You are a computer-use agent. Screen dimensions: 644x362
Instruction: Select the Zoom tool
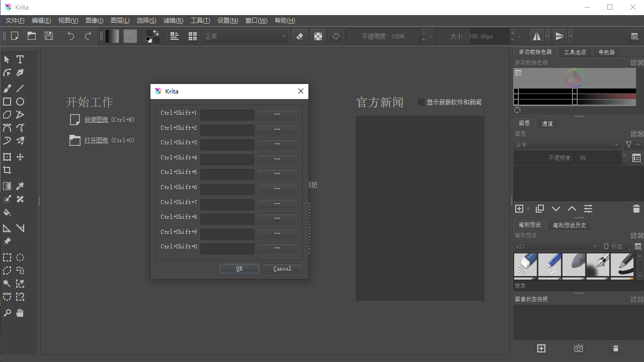(x=7, y=313)
